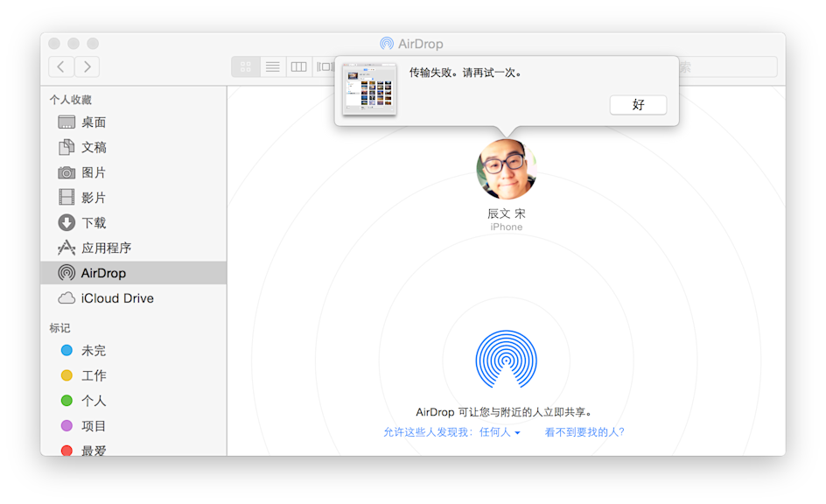Open 允许这些人发现我: 任何人 dropdown
The image size is (826, 504).
451,432
